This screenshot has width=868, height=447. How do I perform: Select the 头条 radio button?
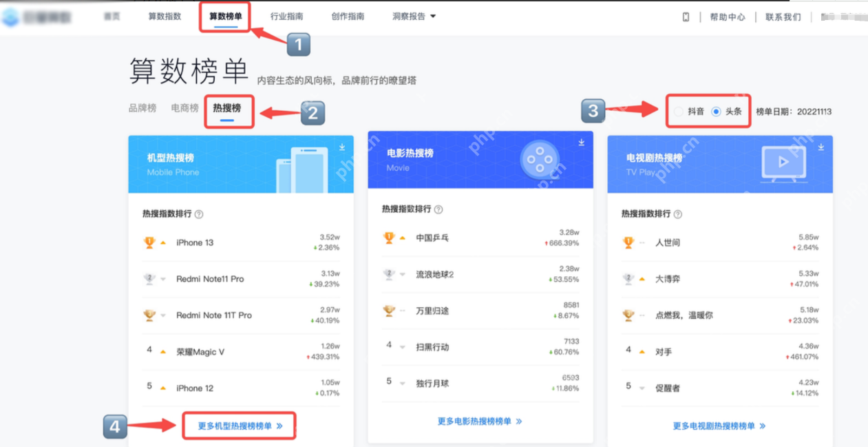tap(716, 111)
